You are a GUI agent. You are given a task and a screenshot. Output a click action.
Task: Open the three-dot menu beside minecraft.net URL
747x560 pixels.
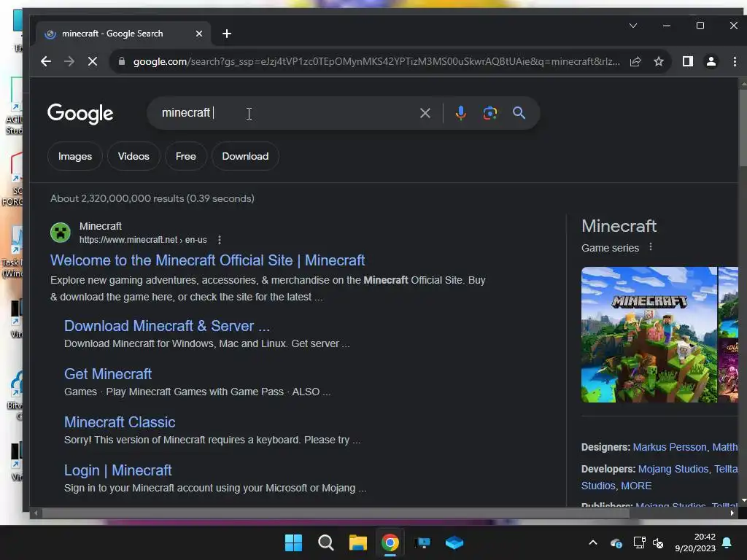pos(219,239)
